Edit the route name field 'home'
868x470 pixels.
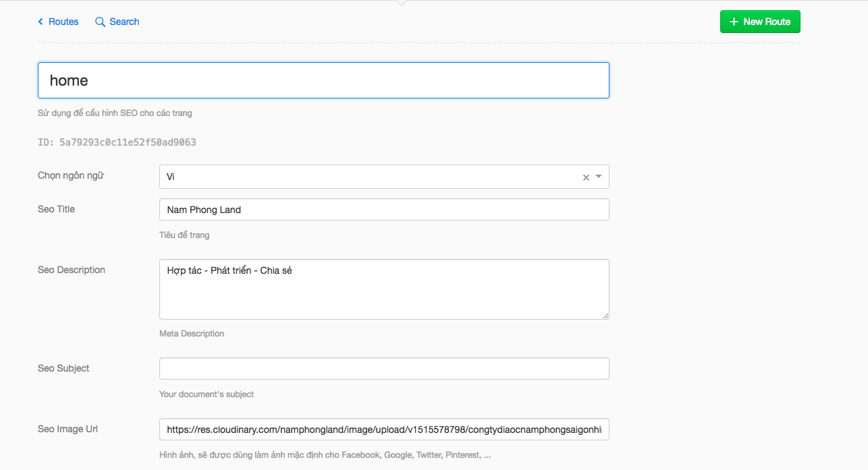(x=323, y=80)
